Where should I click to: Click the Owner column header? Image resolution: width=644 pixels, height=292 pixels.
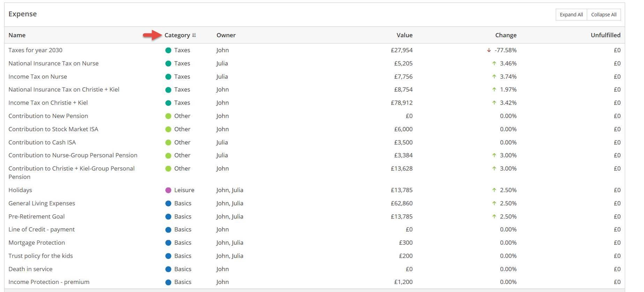pyautogui.click(x=226, y=35)
